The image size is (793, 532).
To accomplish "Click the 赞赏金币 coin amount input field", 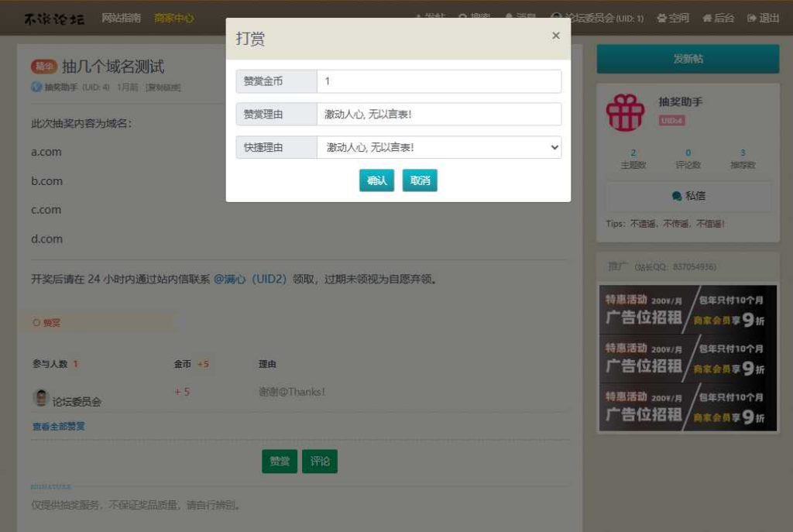I will 439,81.
